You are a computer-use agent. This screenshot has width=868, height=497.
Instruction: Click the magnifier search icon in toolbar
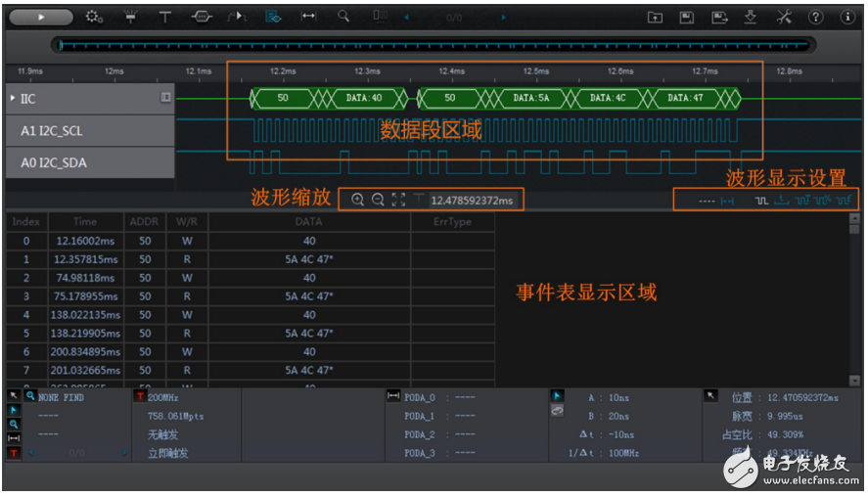(343, 17)
